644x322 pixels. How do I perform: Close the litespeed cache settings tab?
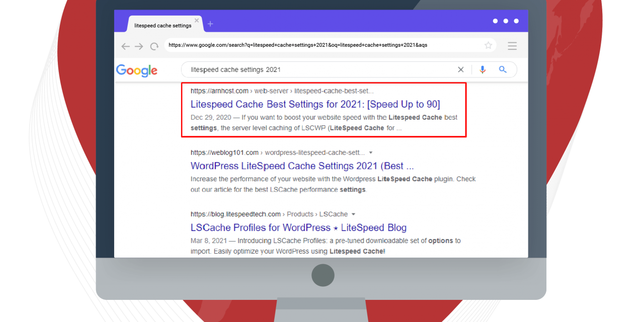pyautogui.click(x=197, y=21)
